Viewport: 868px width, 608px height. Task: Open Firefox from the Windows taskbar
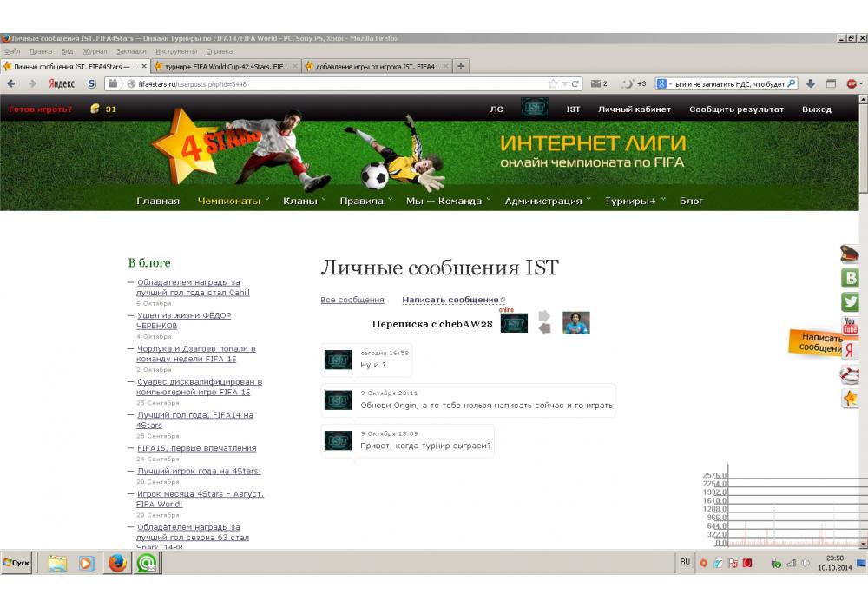click(x=117, y=563)
